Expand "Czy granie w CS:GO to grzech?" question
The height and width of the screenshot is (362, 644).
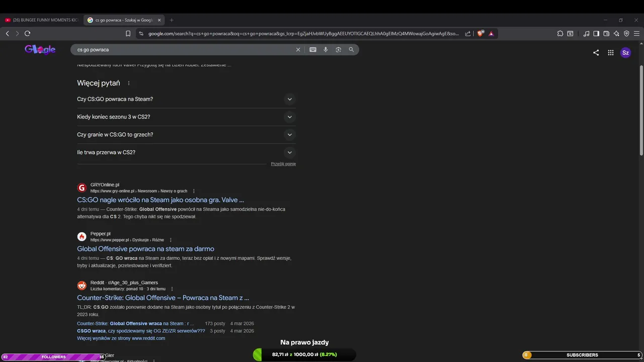click(x=186, y=135)
